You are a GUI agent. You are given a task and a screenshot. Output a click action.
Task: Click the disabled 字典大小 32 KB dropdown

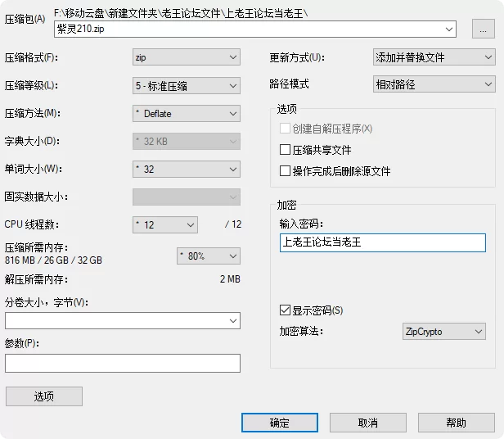coord(187,142)
